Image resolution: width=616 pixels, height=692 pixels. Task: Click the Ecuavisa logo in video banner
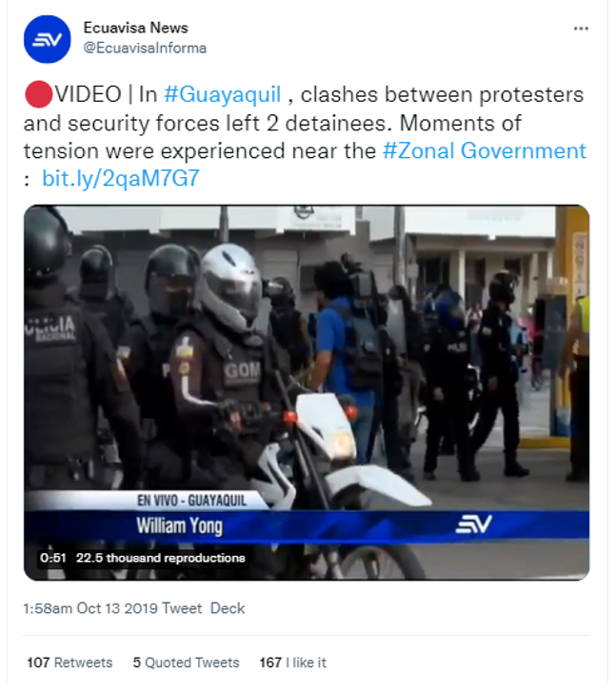coord(474,524)
